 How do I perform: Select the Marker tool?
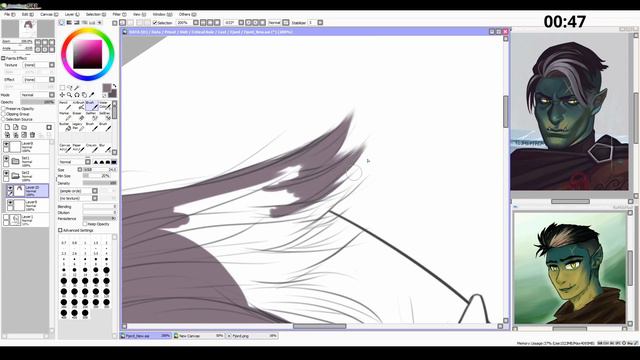point(65,116)
